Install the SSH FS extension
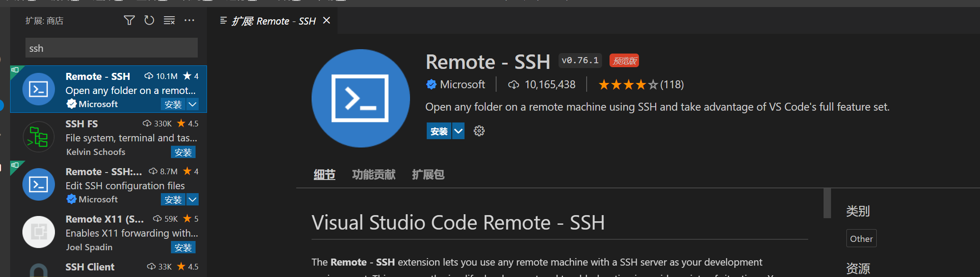Viewport: 980px width, 277px height. tap(183, 152)
